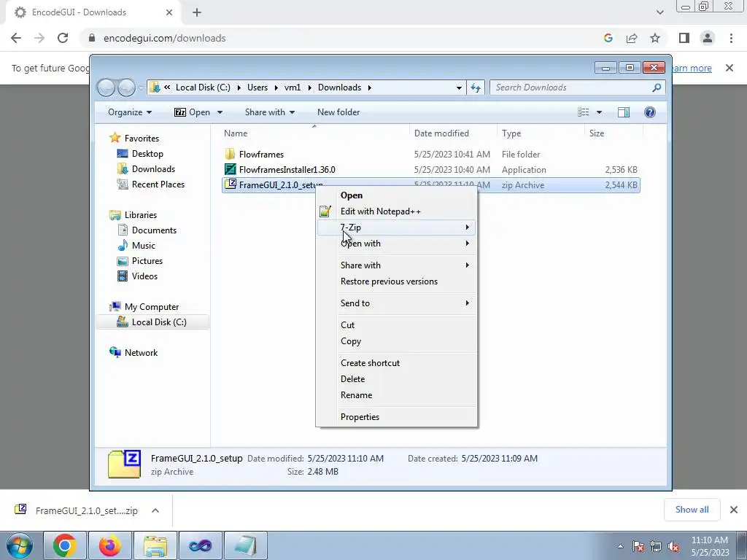Open the Music library
Image resolution: width=747 pixels, height=560 pixels.
[x=143, y=246]
